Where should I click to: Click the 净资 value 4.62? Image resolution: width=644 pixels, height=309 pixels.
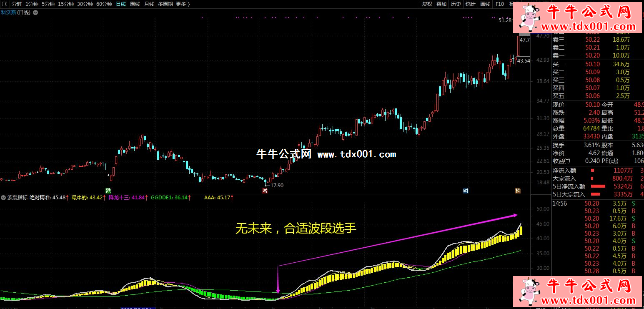(x=594, y=153)
